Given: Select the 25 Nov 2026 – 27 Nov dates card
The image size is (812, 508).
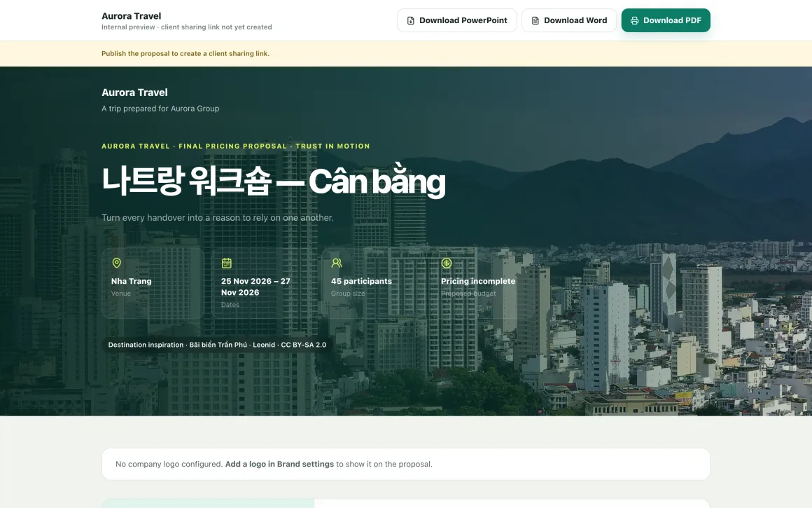Looking at the screenshot, I should coord(262,283).
